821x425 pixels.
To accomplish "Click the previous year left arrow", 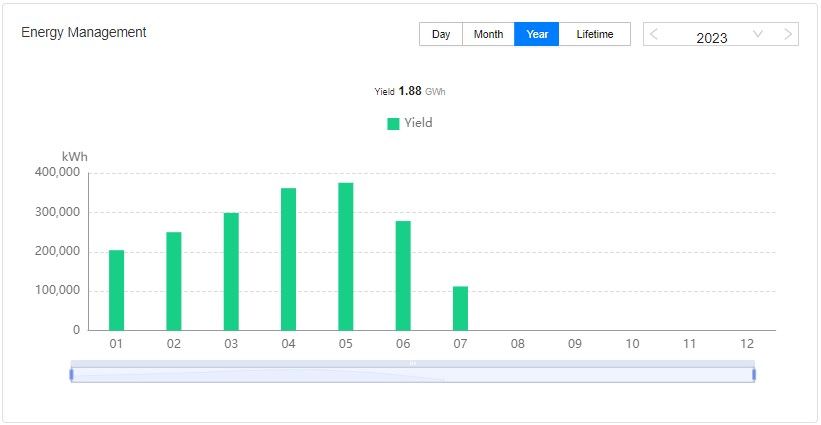I will tap(654, 34).
